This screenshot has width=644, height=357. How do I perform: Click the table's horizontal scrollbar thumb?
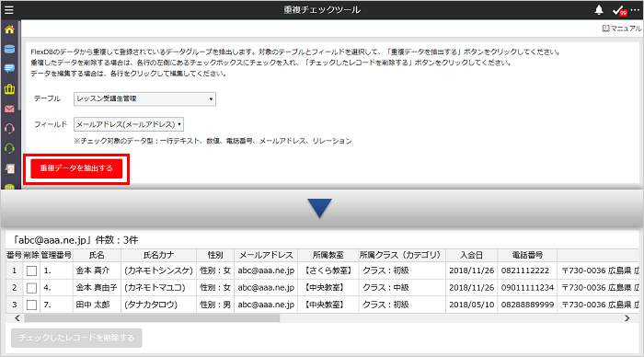[x=152, y=318]
